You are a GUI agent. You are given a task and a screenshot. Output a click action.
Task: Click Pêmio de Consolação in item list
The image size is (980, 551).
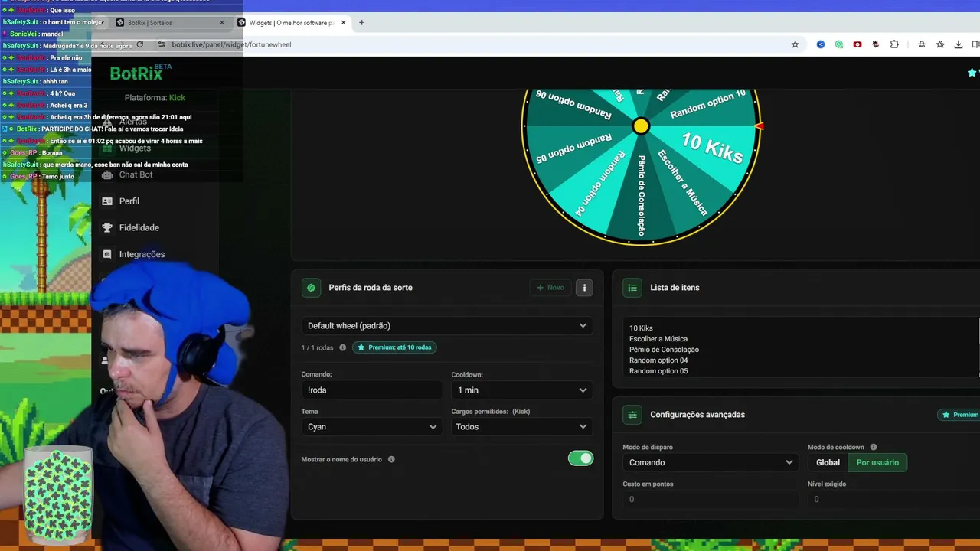click(664, 350)
